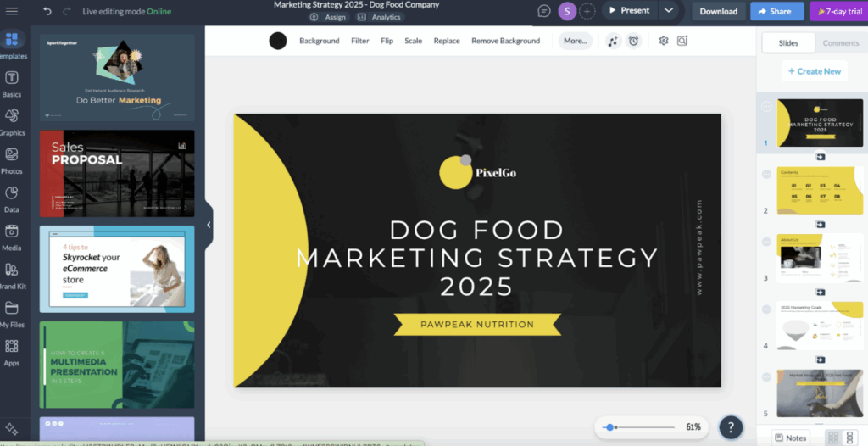868x446 pixels.
Task: Click the black background color swatch
Action: pos(278,41)
